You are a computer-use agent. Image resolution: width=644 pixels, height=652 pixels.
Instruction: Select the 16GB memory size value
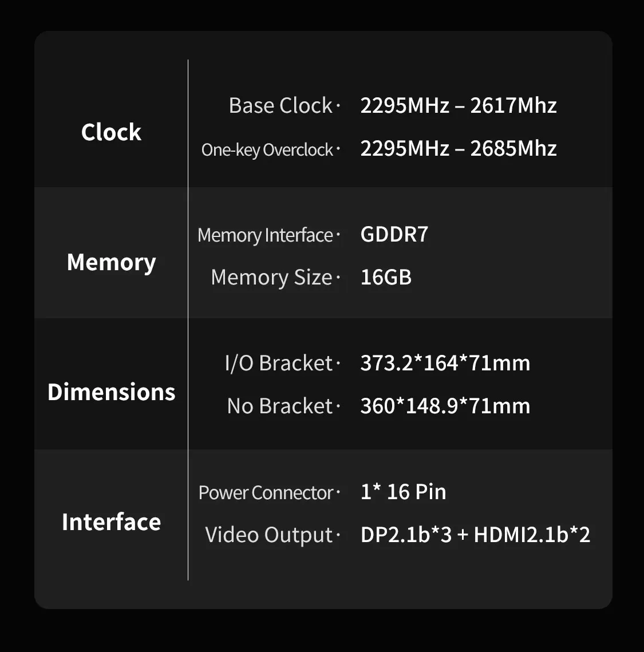[386, 278]
